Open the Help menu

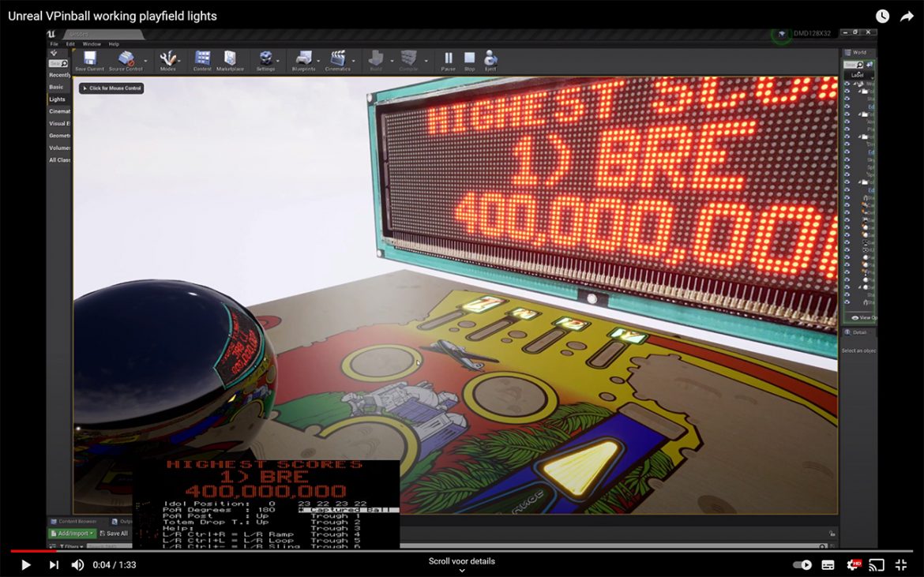pos(114,44)
